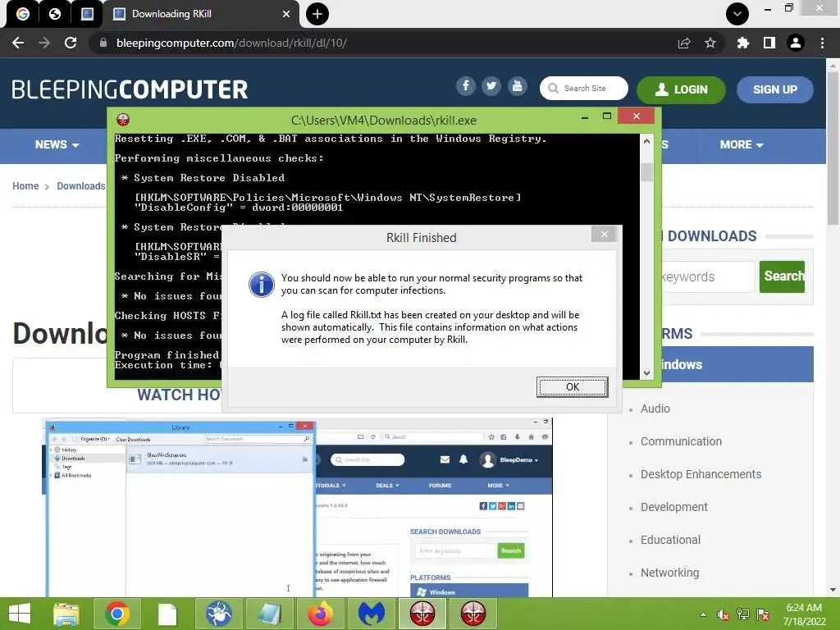
Task: Open the notepad-style taskbar icon
Action: [x=269, y=614]
